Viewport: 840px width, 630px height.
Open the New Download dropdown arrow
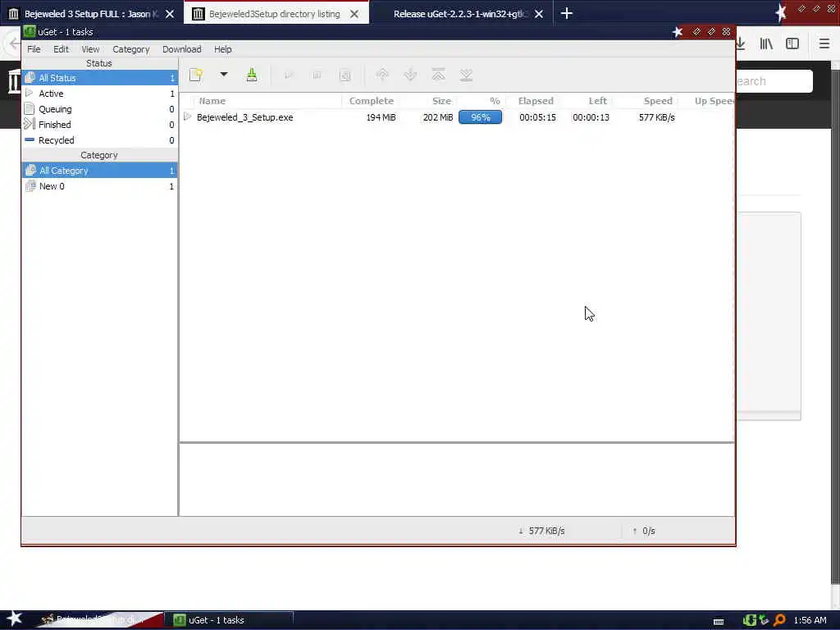[x=224, y=75]
